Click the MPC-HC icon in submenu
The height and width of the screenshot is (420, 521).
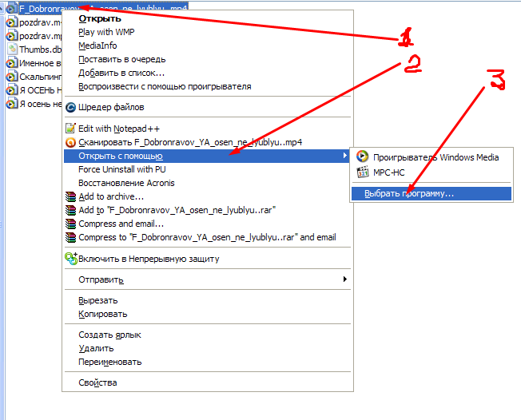362,172
